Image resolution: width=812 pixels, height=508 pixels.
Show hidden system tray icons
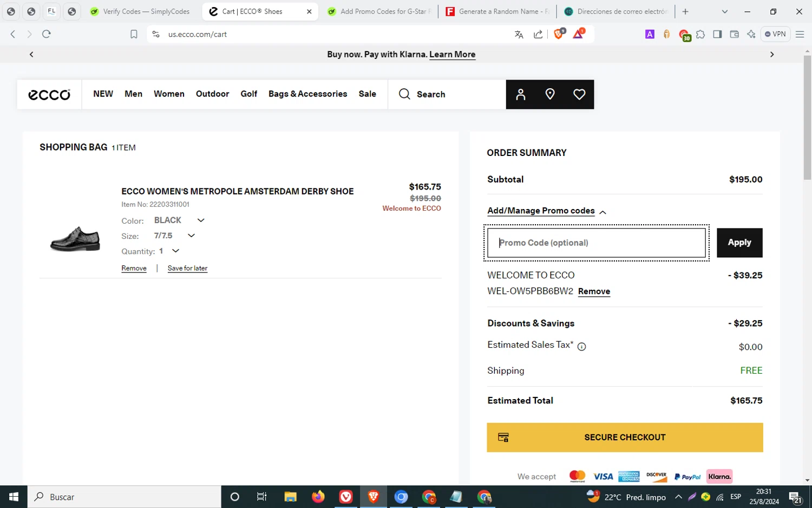pyautogui.click(x=678, y=497)
